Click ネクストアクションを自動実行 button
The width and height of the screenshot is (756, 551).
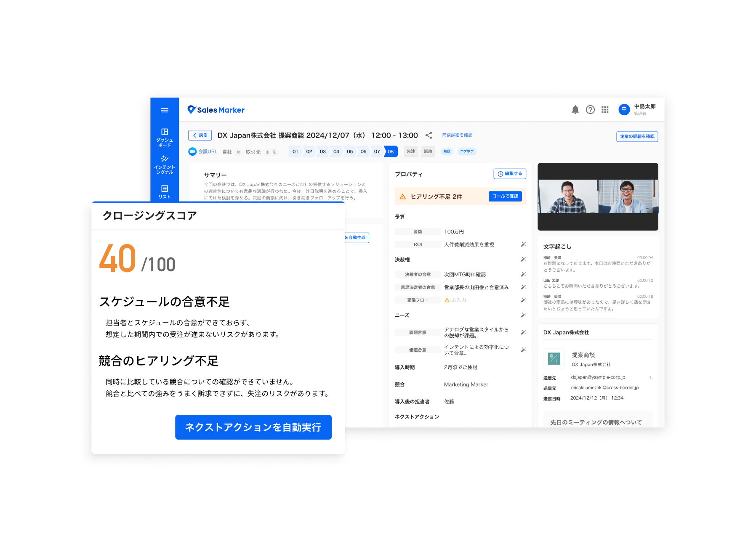(x=253, y=427)
